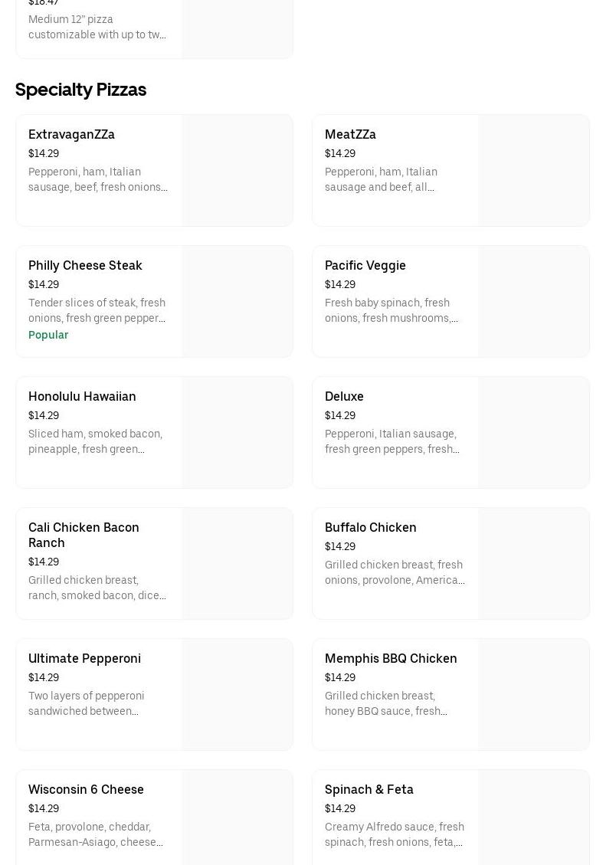Open the Deluxe pizza item
Image resolution: width=616 pixels, height=865 pixels.
pyautogui.click(x=344, y=396)
